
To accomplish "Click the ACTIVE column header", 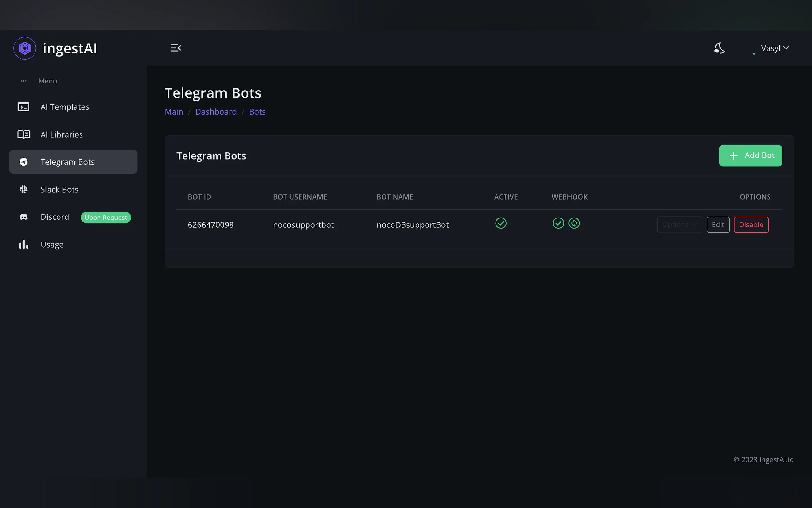I will click(506, 197).
